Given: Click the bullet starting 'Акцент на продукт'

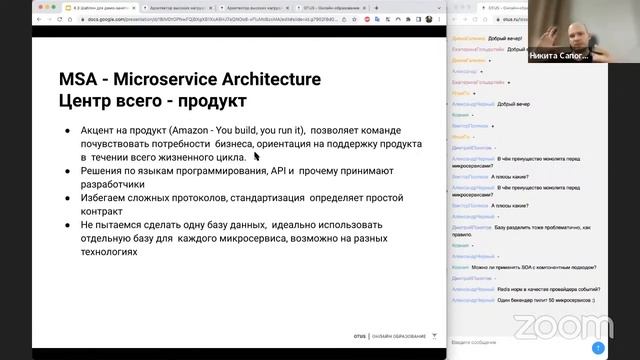Looking at the screenshot, I should click(x=251, y=144).
